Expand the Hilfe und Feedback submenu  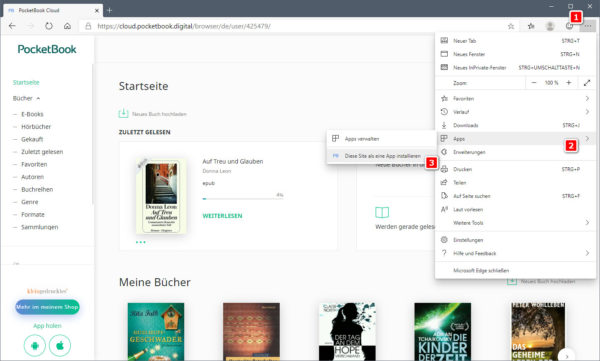(x=515, y=253)
